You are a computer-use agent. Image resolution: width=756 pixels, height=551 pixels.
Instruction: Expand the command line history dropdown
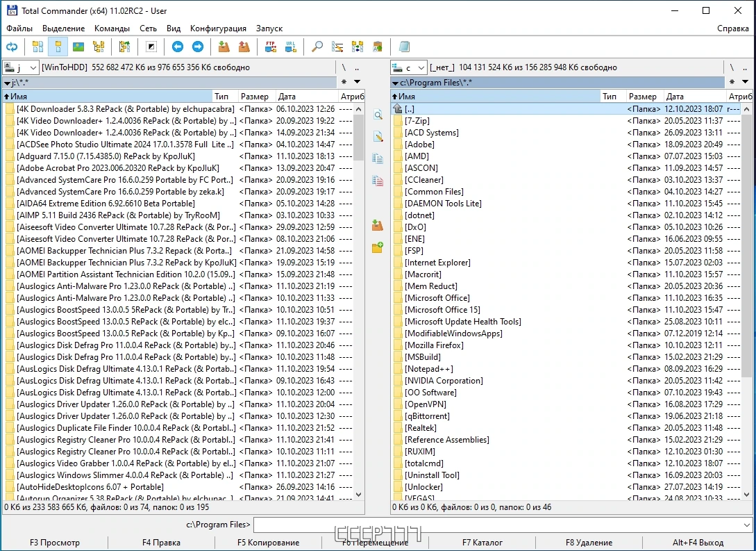747,525
